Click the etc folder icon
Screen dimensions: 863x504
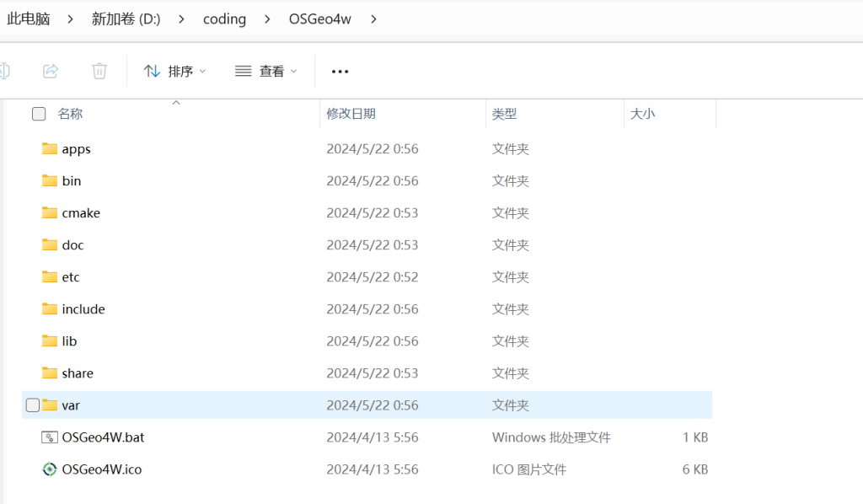point(50,276)
